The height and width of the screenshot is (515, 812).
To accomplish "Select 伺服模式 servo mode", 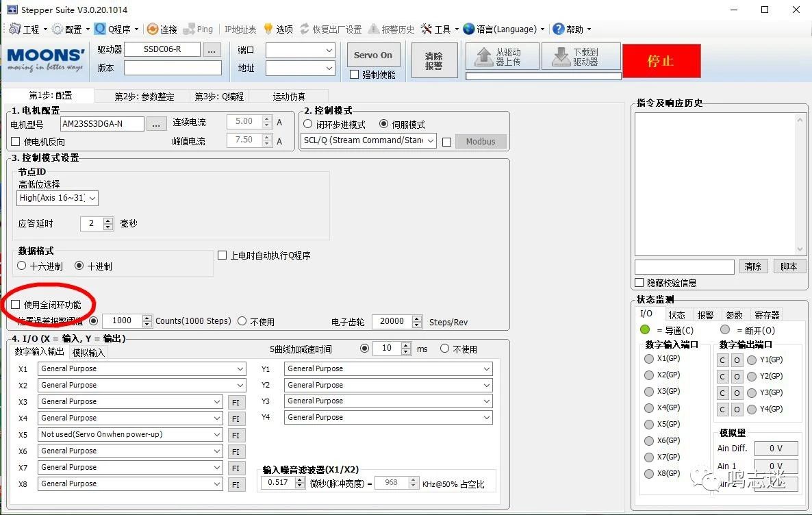I will (x=383, y=125).
